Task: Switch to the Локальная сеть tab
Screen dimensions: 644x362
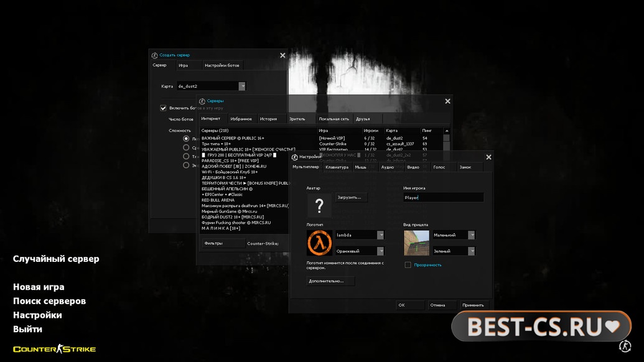Action: [334, 119]
